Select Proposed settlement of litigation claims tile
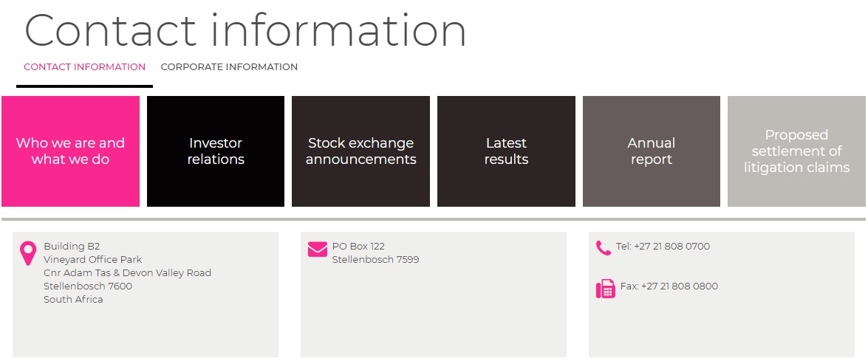The height and width of the screenshot is (364, 868). click(x=796, y=151)
